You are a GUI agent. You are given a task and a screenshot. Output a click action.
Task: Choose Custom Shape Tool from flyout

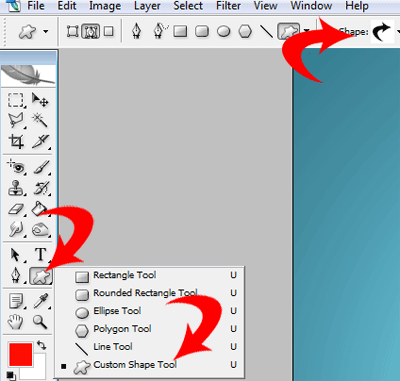(x=150, y=365)
